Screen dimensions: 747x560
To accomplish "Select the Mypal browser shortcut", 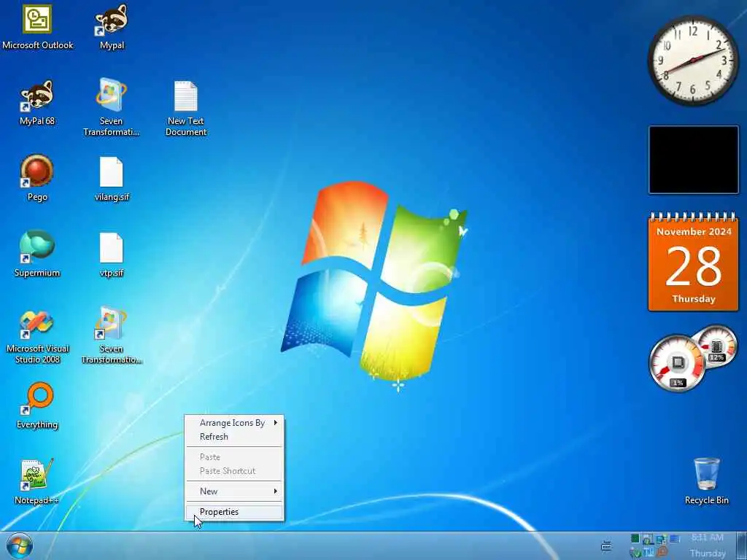I will pyautogui.click(x=112, y=27).
